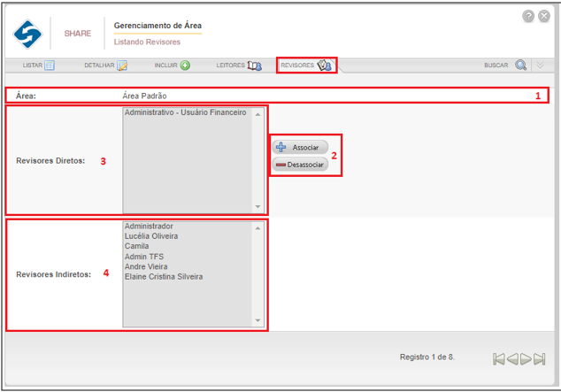Select Administrador in Revisores Indiretos list
Screen dimensions: 561x392
pyautogui.click(x=149, y=226)
